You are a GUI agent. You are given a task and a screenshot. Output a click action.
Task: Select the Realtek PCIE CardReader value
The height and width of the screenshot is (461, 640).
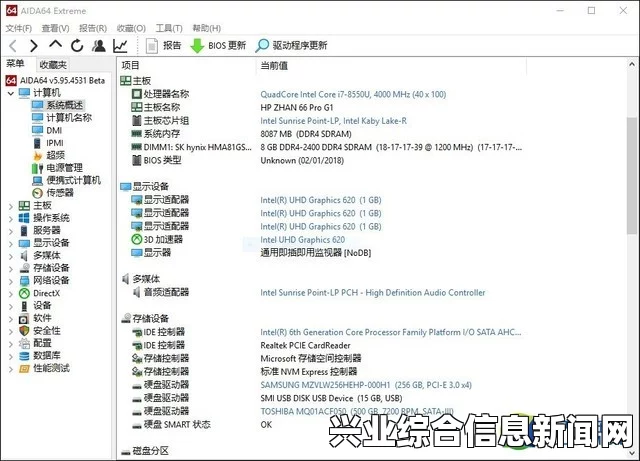pos(305,345)
